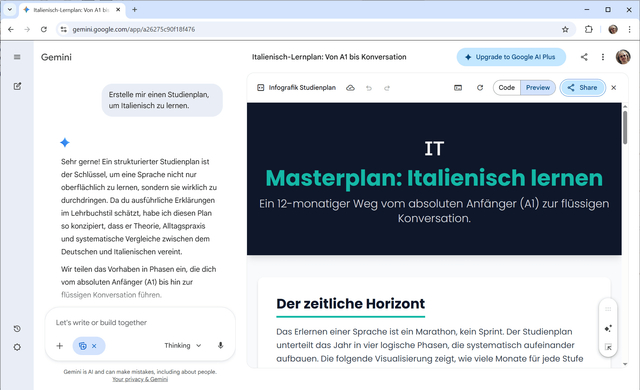The width and height of the screenshot is (640, 390).
Task: Click the blue Gemini sparkle response icon
Action: click(64, 142)
